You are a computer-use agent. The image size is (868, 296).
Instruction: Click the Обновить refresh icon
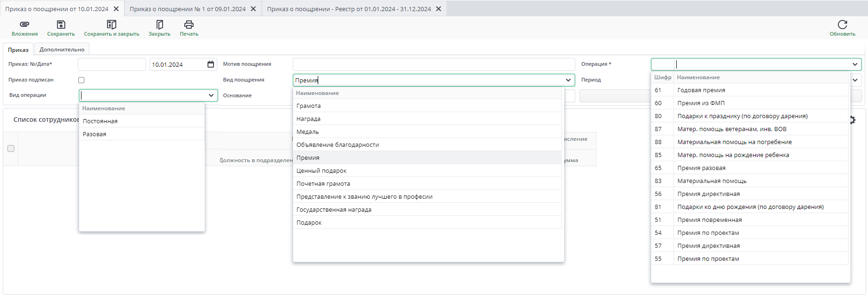842,25
